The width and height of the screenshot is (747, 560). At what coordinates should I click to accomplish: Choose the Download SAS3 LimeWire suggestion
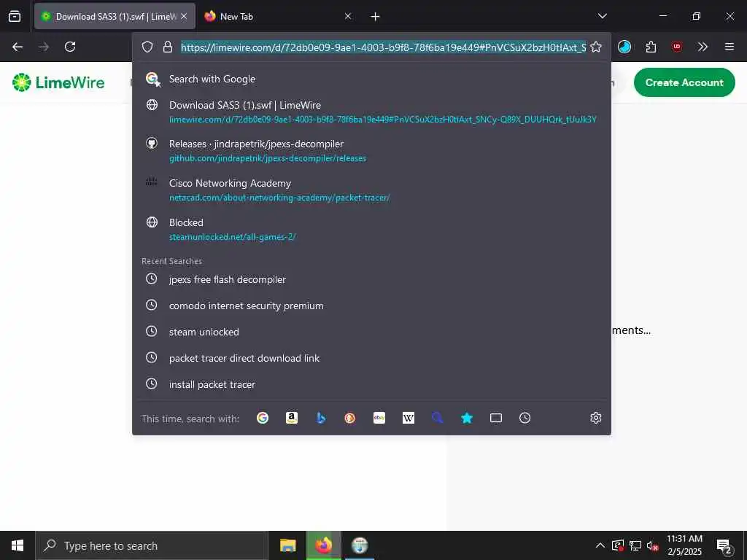pos(371,112)
